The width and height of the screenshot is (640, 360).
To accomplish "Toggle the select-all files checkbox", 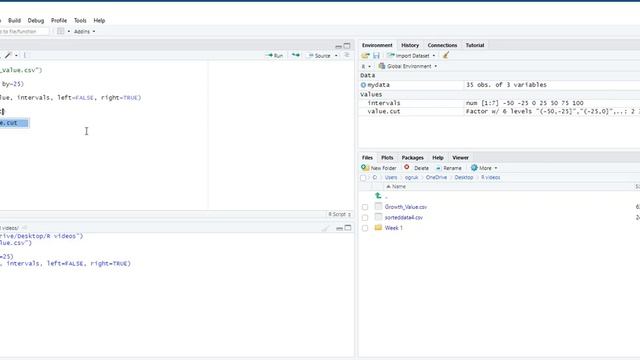I will coord(363,178).
